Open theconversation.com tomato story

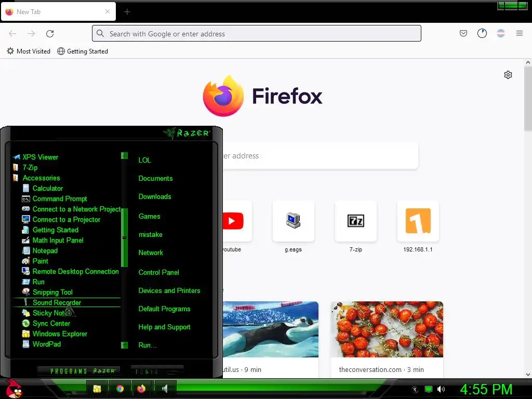click(x=387, y=339)
